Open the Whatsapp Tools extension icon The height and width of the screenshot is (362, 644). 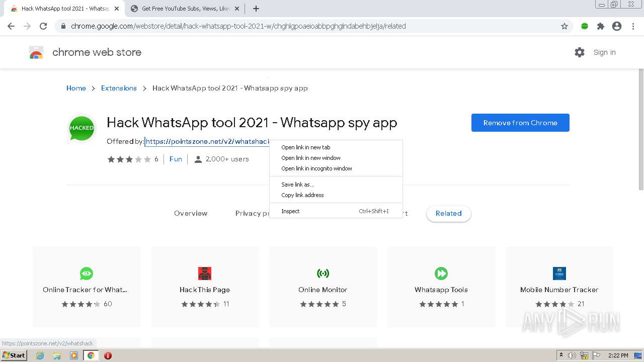coord(441,274)
